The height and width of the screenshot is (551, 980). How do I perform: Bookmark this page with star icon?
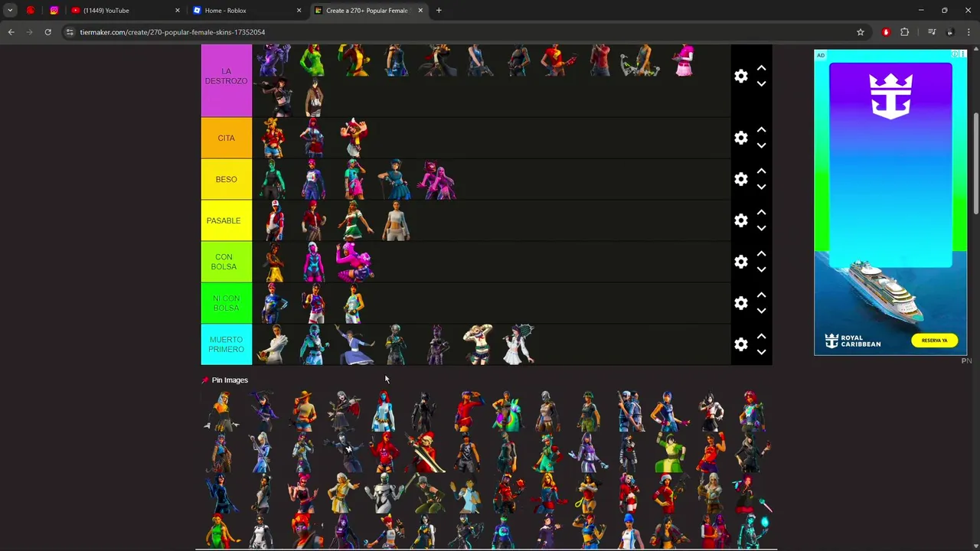861,32
